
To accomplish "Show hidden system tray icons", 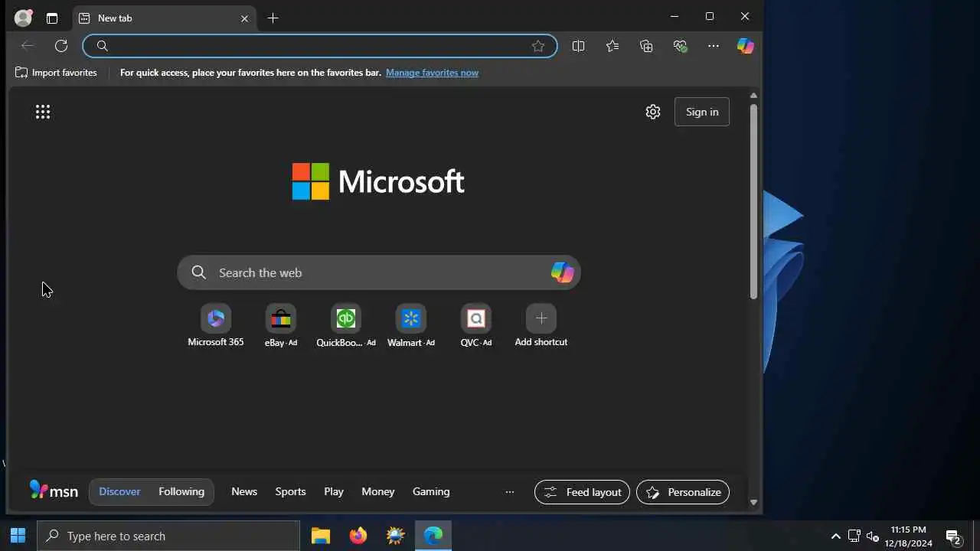I will tap(835, 536).
